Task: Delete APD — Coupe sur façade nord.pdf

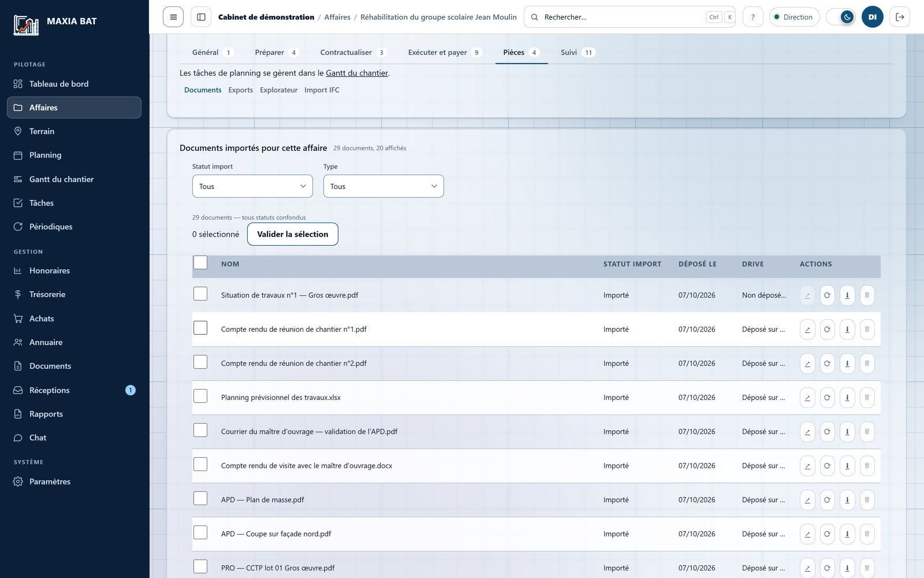Action: 867,534
